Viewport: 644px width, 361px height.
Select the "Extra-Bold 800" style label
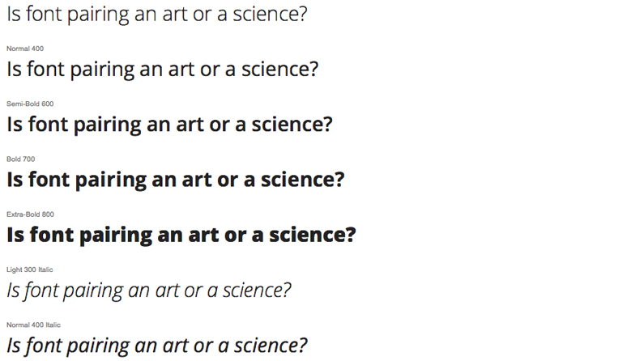[31, 214]
